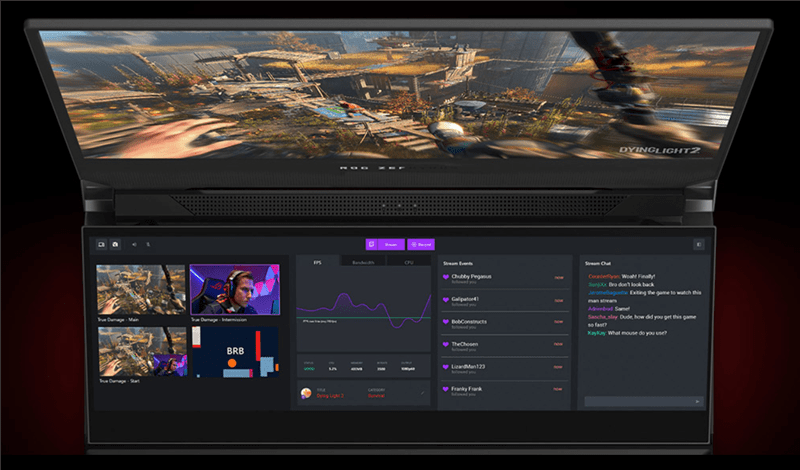Click the screenshot camera icon

click(115, 244)
